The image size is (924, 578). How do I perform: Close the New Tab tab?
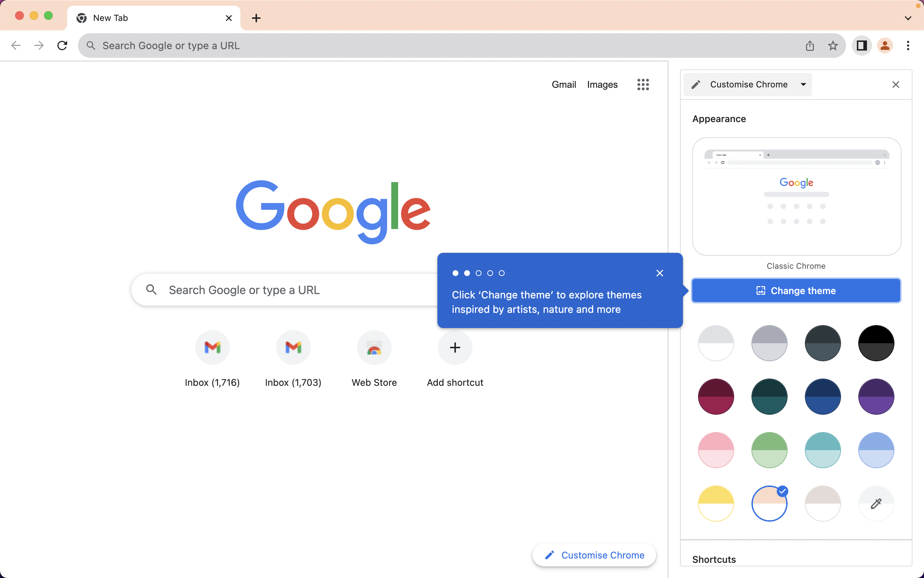[229, 18]
